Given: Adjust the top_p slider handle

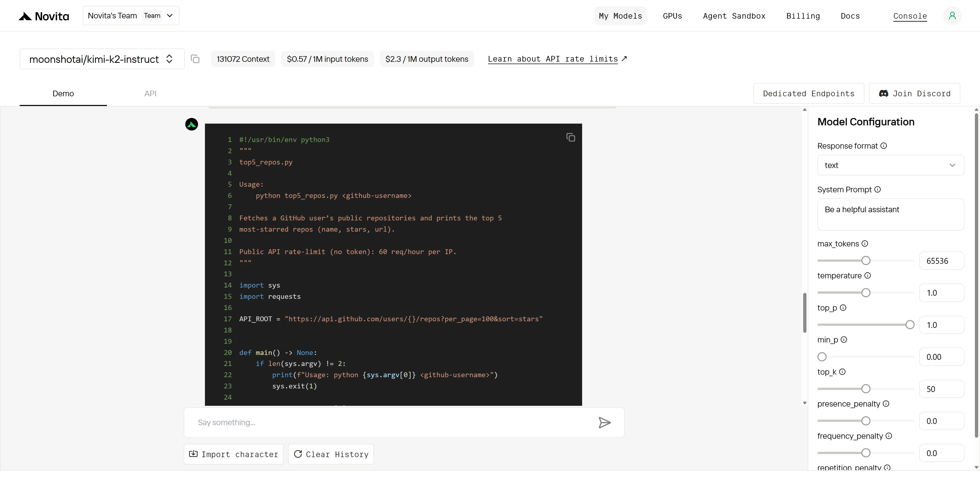Looking at the screenshot, I should tap(910, 324).
